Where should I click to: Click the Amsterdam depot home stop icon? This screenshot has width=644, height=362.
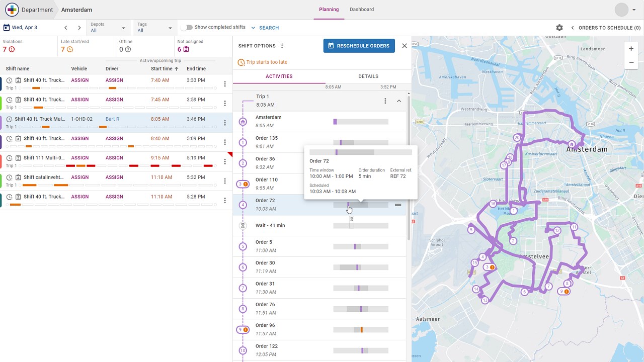pos(243,122)
